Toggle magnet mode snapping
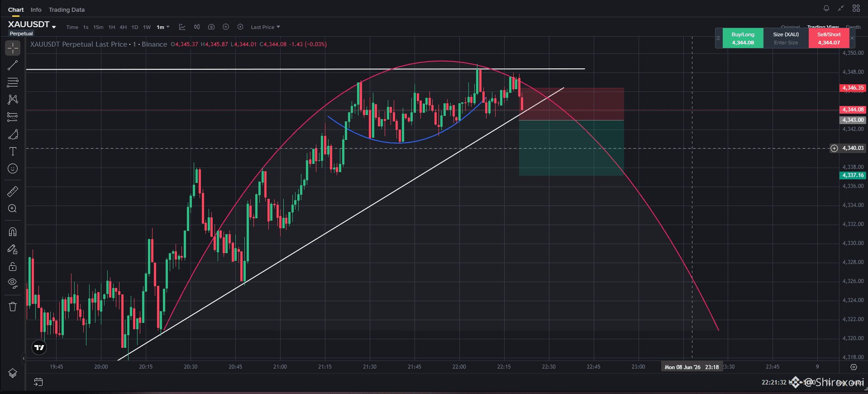Screen dimensions: 868x394 [13, 232]
